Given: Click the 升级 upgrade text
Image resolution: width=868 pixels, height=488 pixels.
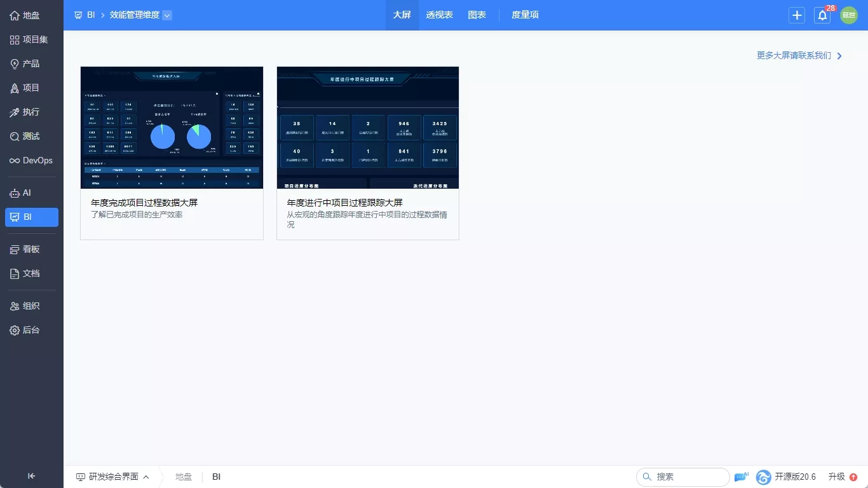Looking at the screenshot, I should coord(837,477).
